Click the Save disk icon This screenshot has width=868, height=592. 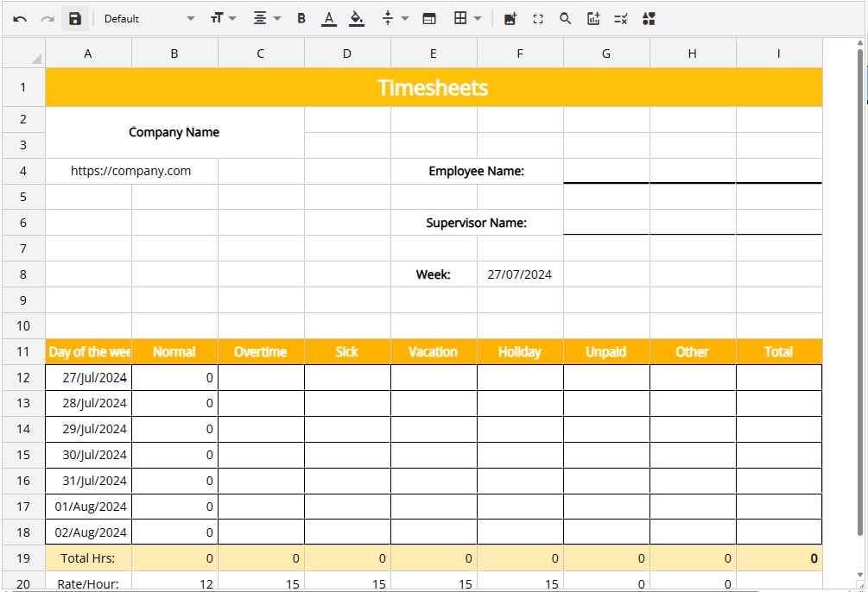pos(75,19)
